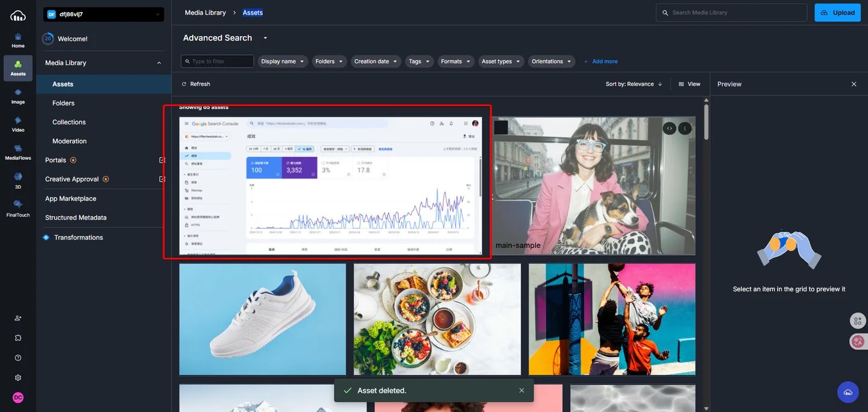Select the white sneaker thumbnail
This screenshot has width=868, height=412.
[x=262, y=319]
